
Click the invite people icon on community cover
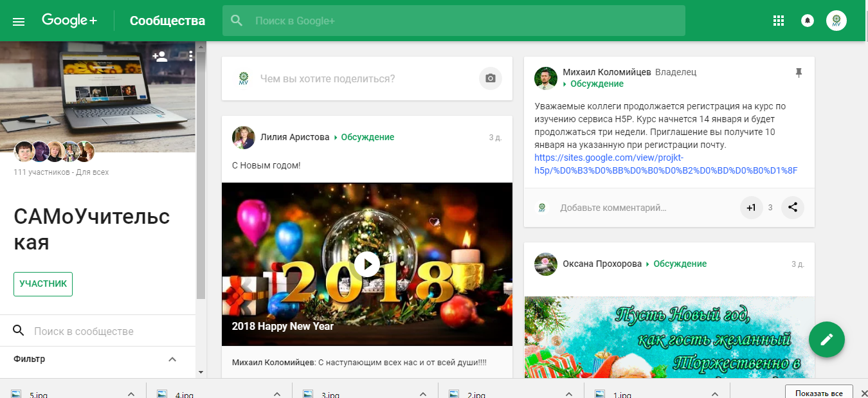click(159, 56)
